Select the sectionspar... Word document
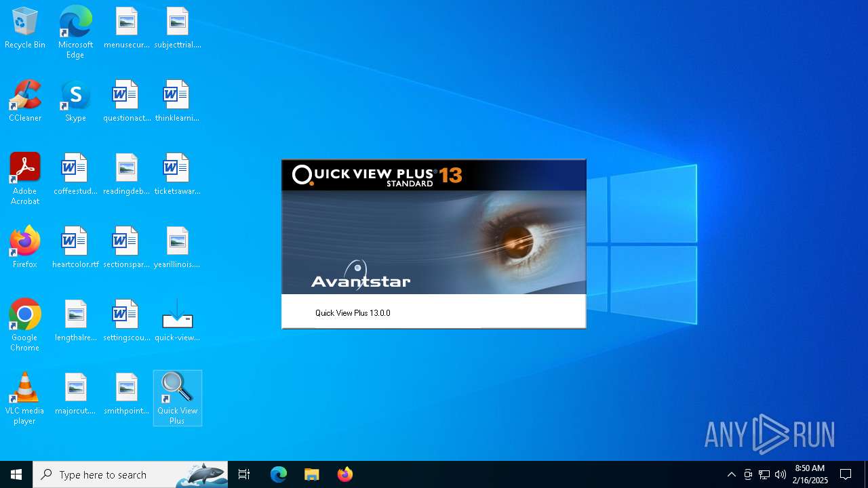This screenshot has width=868, height=488. [x=126, y=248]
